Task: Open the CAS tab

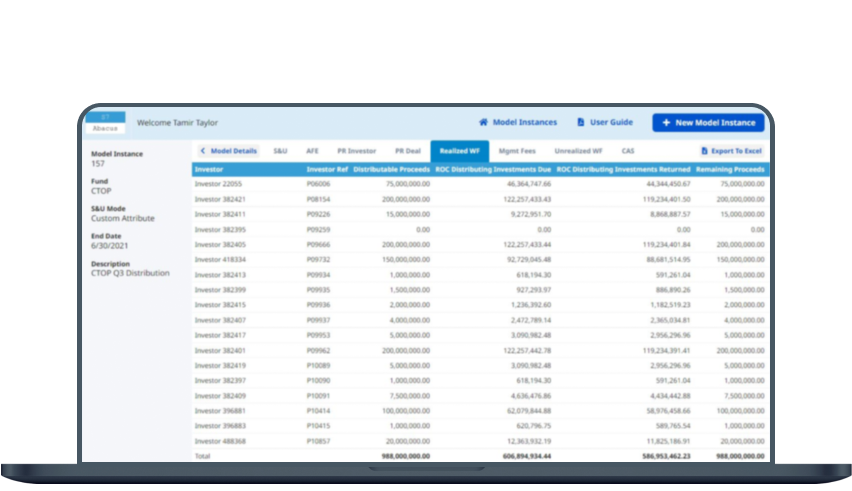Action: click(628, 151)
